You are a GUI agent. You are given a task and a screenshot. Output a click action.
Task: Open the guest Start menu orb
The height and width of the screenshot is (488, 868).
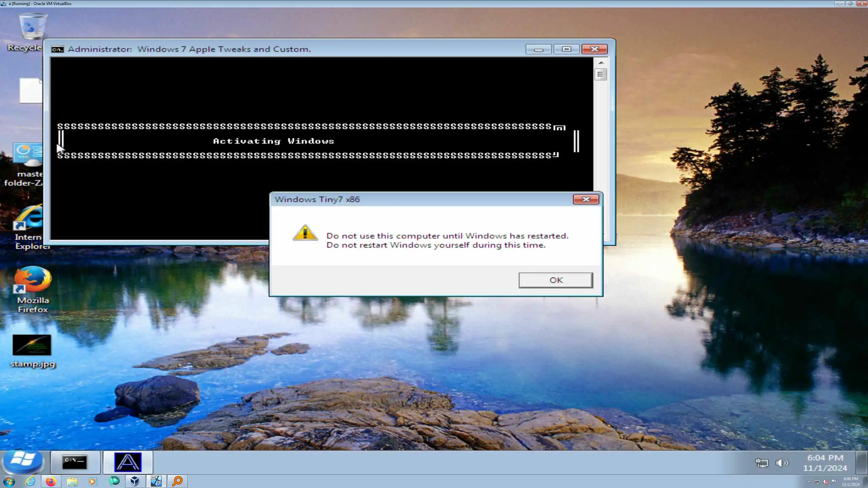[x=22, y=461]
